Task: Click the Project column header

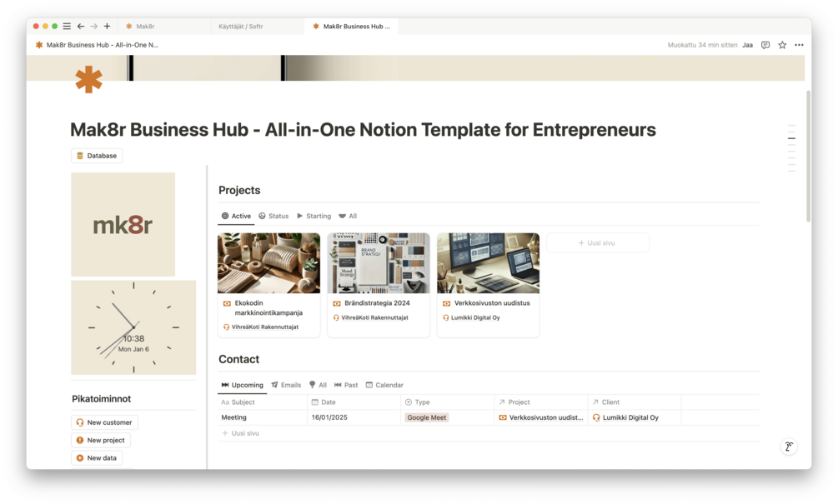Action: tap(541, 402)
